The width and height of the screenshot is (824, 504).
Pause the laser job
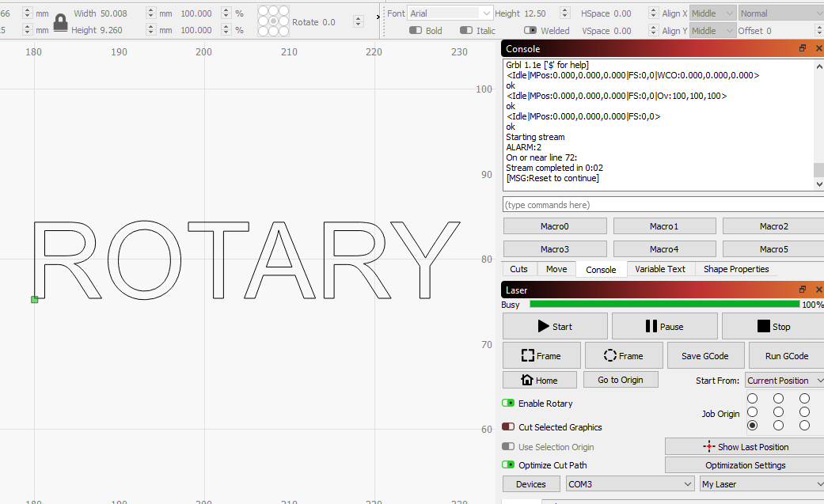click(x=664, y=326)
